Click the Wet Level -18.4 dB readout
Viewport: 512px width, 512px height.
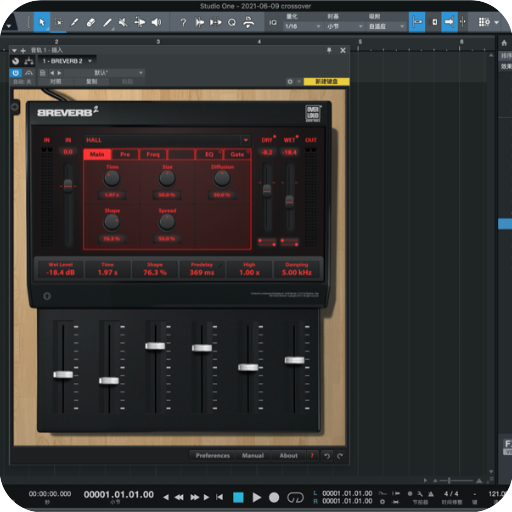pyautogui.click(x=61, y=269)
